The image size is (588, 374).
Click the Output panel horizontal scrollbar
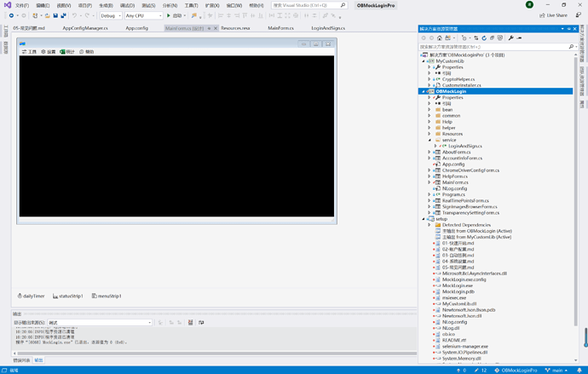pyautogui.click(x=216, y=354)
